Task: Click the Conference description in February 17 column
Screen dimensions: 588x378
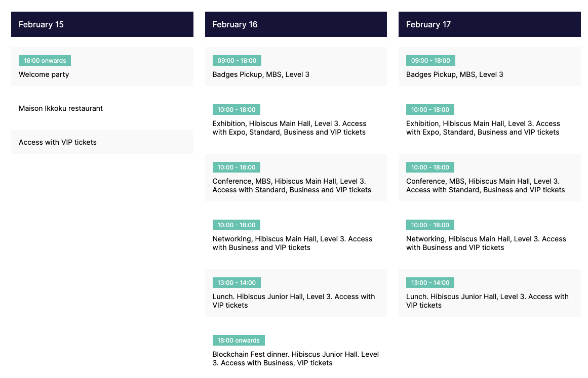Action: pos(485,186)
